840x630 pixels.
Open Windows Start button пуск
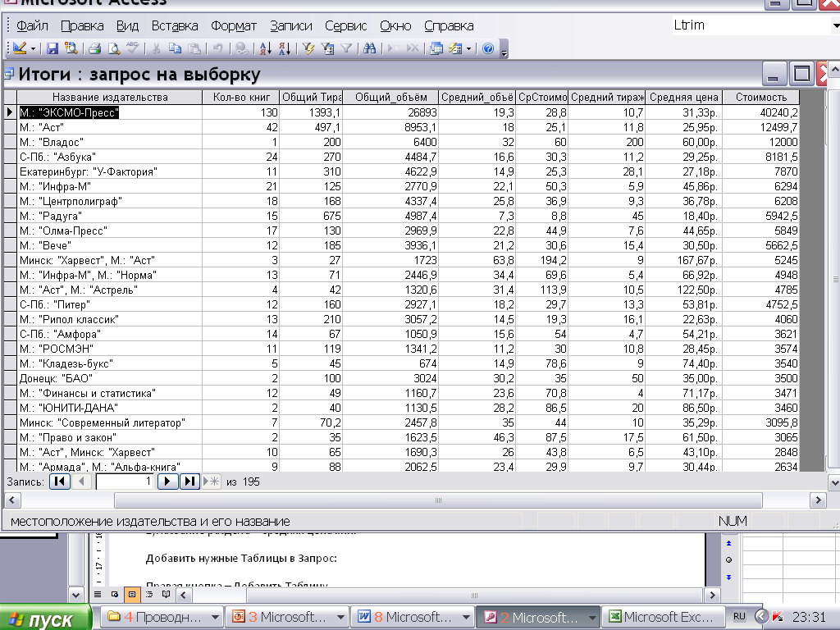pos(45,617)
